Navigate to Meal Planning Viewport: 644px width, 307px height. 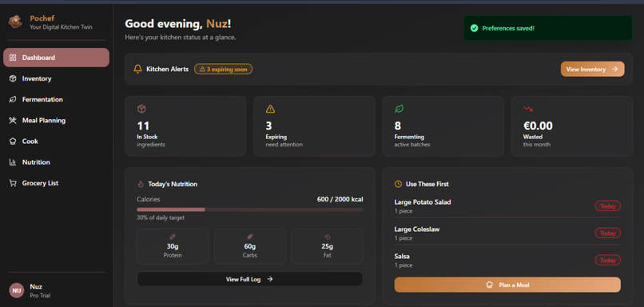tap(56, 121)
